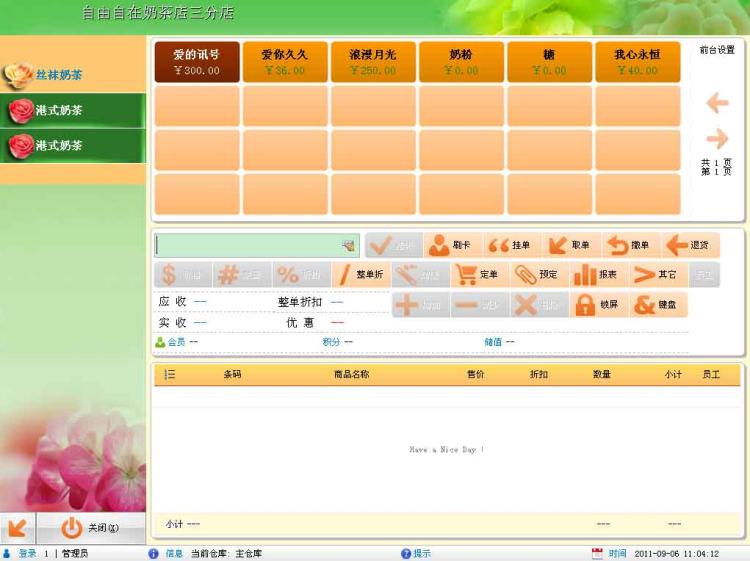Click the 积分 points label

point(331,342)
